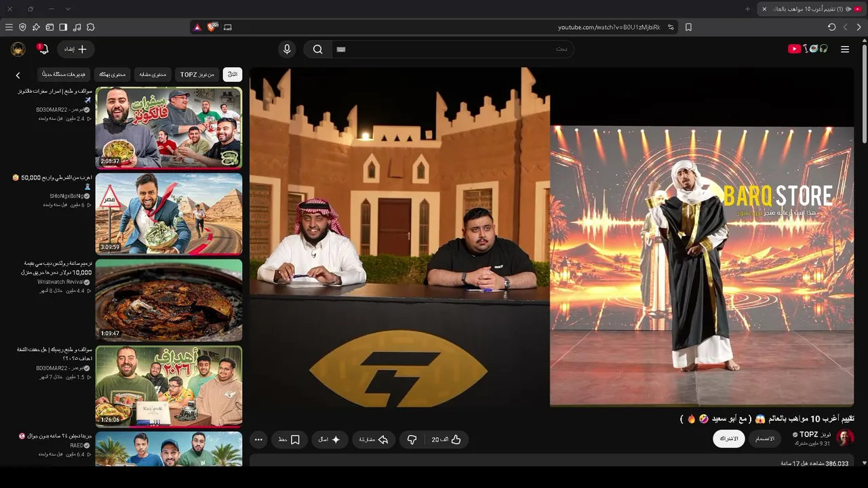The image size is (868, 488).
Task: Show more filter chips with the arrow
Action: [x=18, y=75]
